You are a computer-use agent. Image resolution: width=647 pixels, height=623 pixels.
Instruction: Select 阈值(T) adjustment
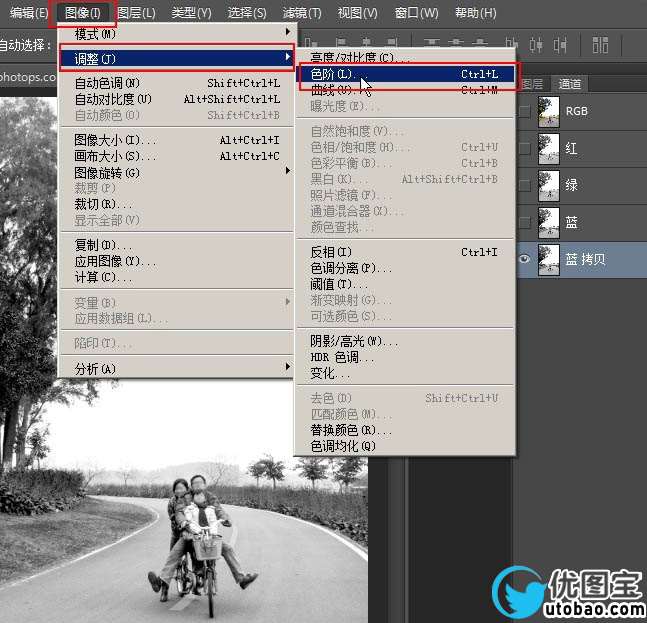click(x=405, y=284)
